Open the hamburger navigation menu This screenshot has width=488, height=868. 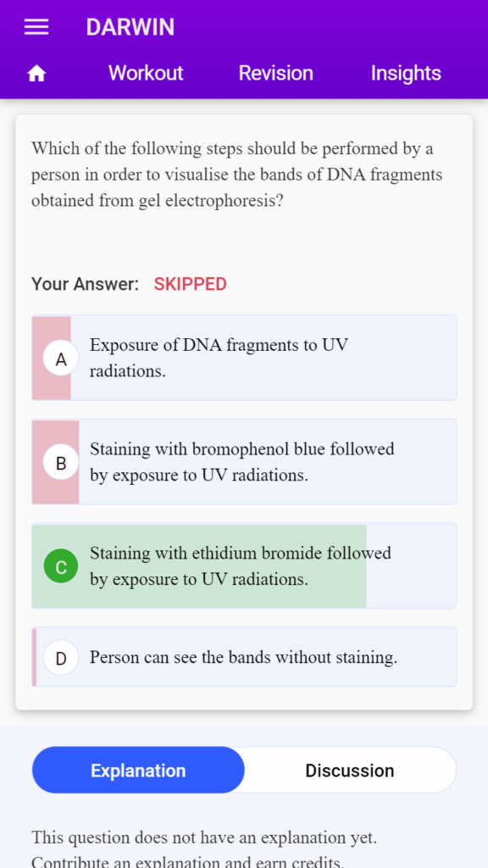coord(36,27)
